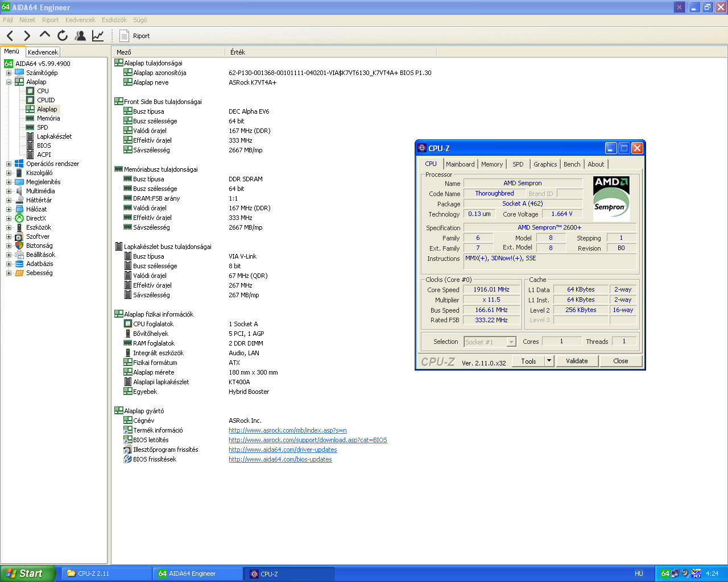The width and height of the screenshot is (728, 582).
Task: Click the user profile toolbar icon
Action: click(x=80, y=36)
